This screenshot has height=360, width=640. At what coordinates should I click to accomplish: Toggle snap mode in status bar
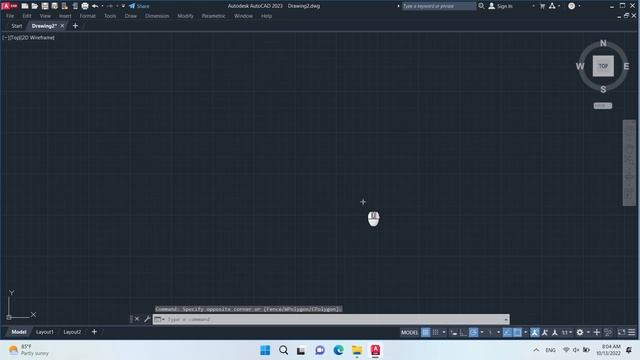pos(436,333)
